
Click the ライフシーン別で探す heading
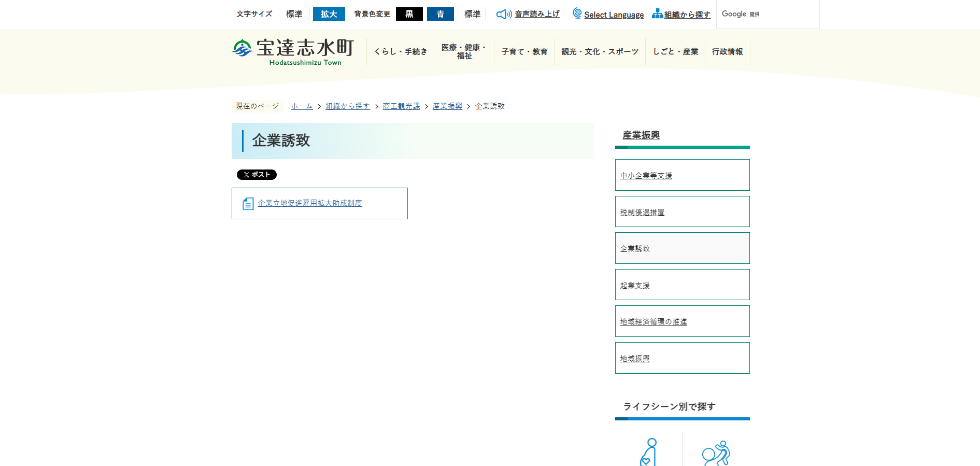669,406
